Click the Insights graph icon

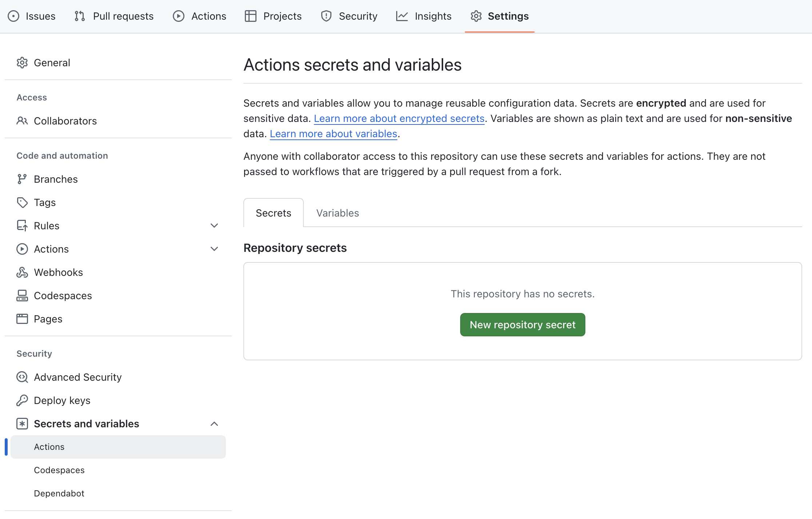pyautogui.click(x=402, y=16)
